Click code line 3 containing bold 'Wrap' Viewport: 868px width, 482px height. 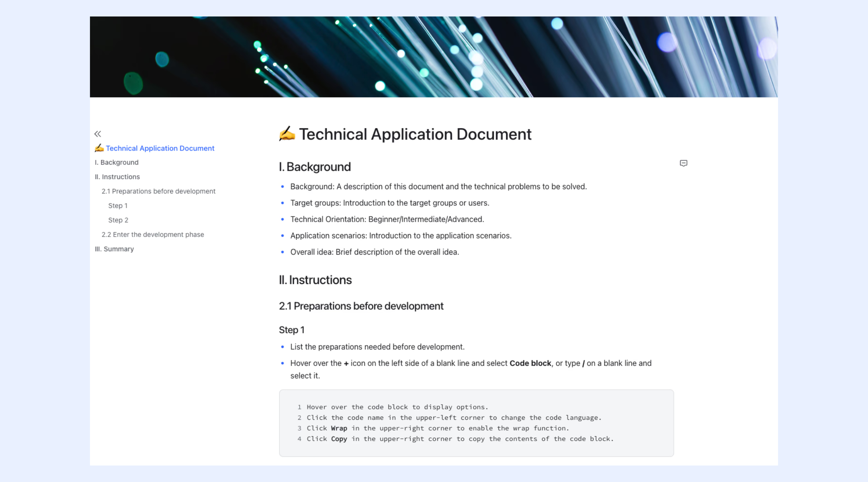coord(438,428)
